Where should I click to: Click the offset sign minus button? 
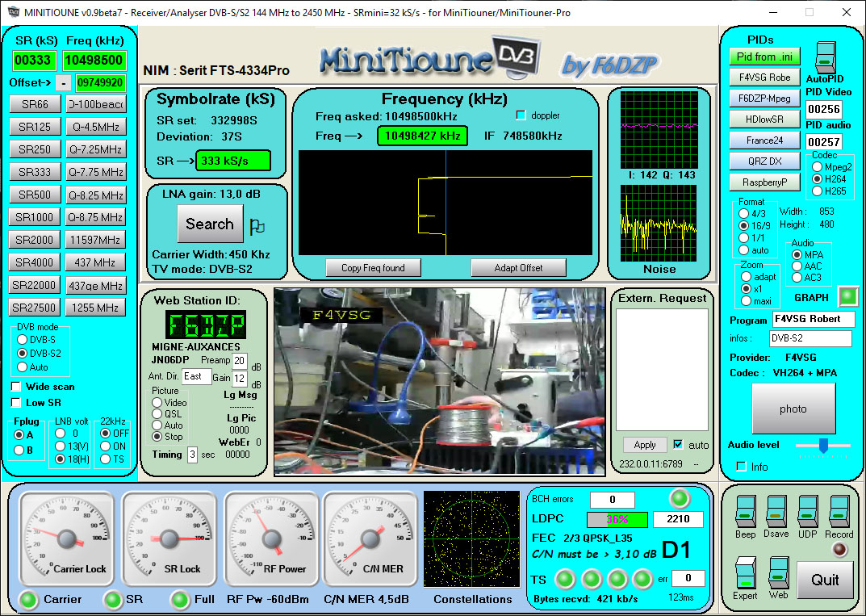64,83
